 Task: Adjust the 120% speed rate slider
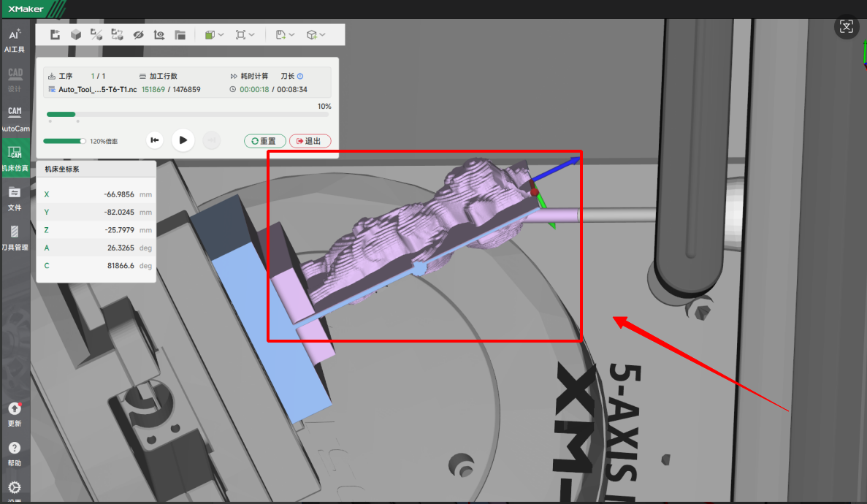point(83,141)
